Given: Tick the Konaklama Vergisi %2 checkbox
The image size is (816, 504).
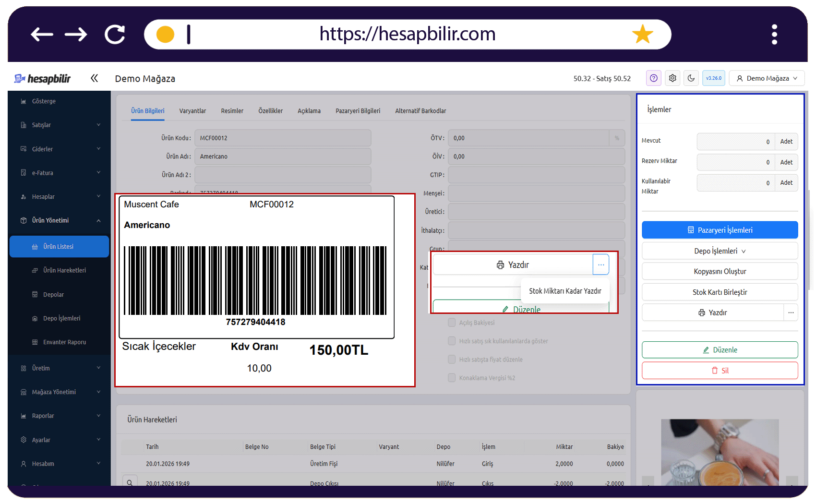Looking at the screenshot, I should 452,378.
